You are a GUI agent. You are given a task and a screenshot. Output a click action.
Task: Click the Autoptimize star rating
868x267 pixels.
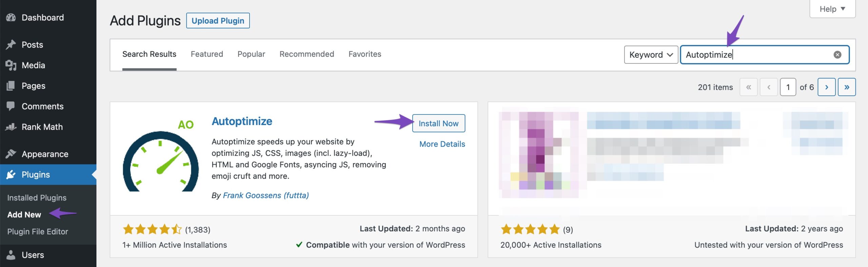click(x=152, y=230)
